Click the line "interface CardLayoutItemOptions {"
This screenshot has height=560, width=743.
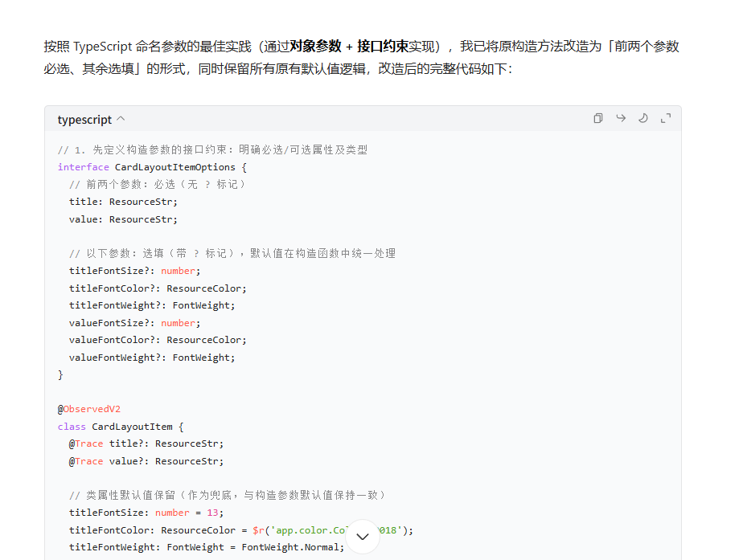[x=152, y=167]
